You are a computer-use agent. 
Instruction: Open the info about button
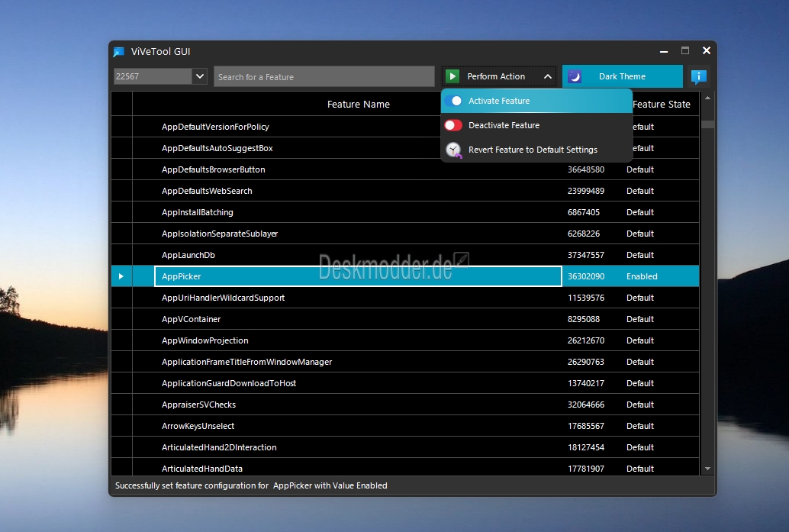coord(698,76)
